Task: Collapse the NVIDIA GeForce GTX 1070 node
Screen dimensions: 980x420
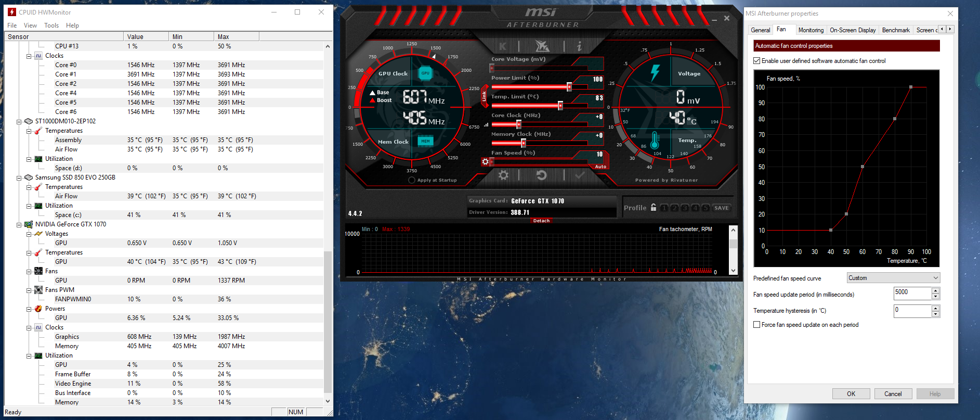Action: tap(19, 225)
